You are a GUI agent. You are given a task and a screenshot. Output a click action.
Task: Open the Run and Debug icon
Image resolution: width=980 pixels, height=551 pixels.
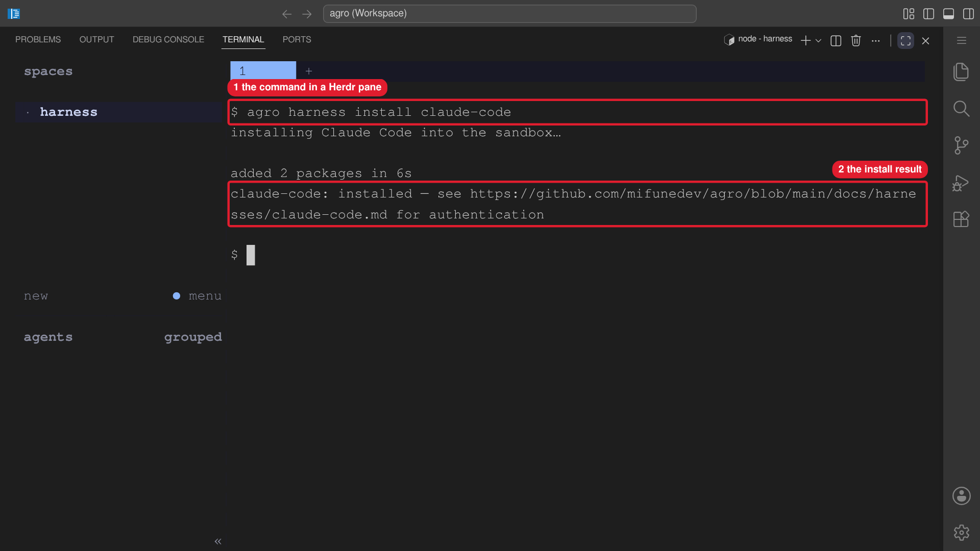961,183
